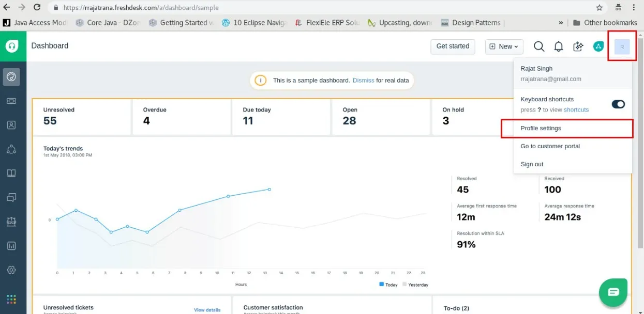644x314 pixels.
Task: Click the browser forward arrow
Action: (x=22, y=7)
